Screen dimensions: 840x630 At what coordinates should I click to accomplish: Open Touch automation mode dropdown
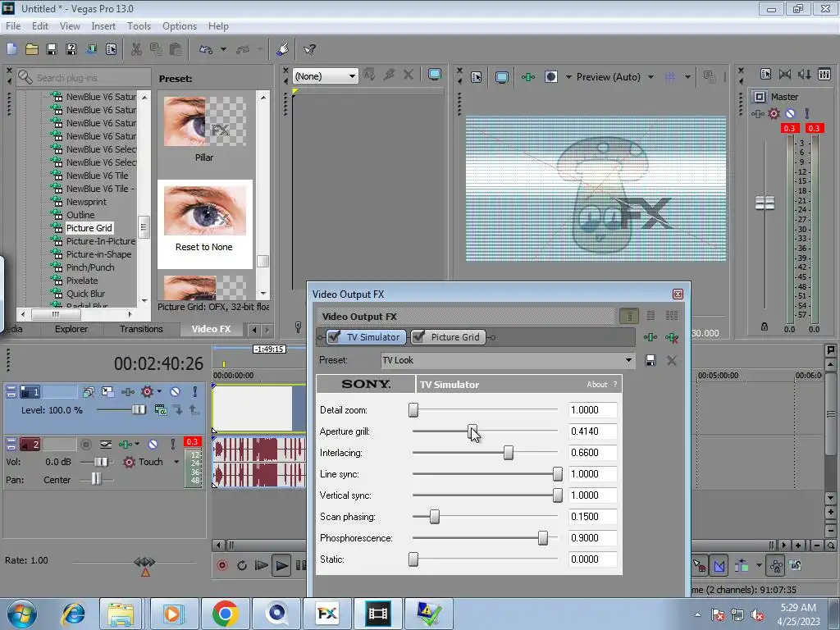[x=176, y=462]
